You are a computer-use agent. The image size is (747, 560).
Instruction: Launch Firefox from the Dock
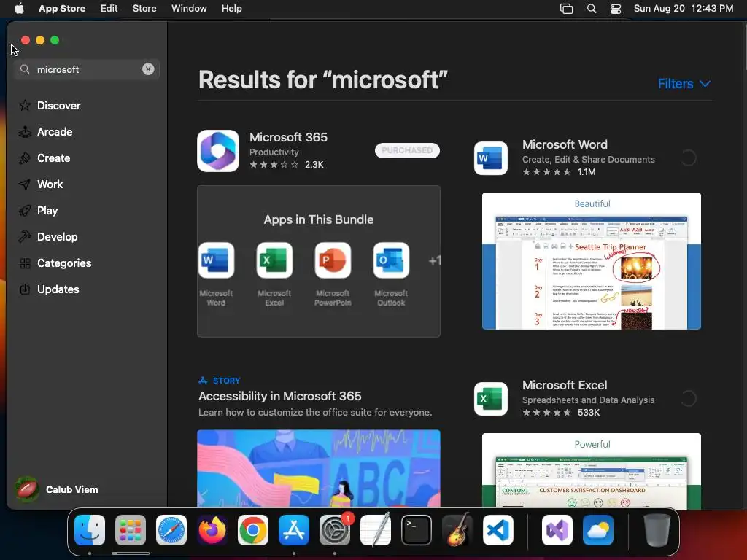[212, 530]
